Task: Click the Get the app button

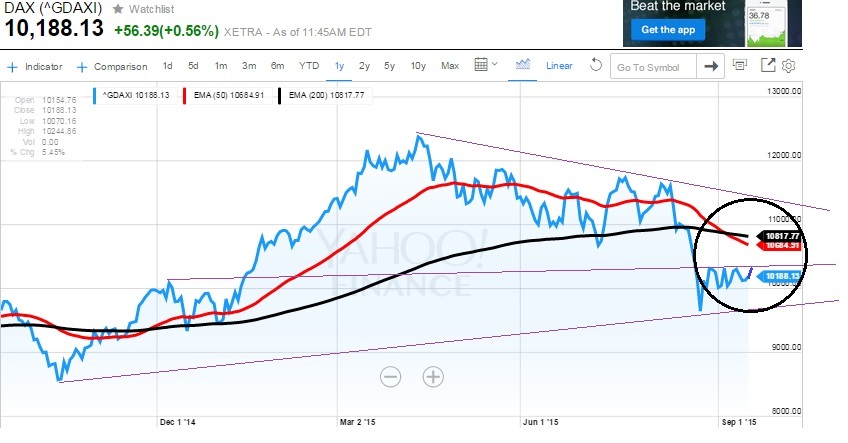Action: (x=667, y=30)
